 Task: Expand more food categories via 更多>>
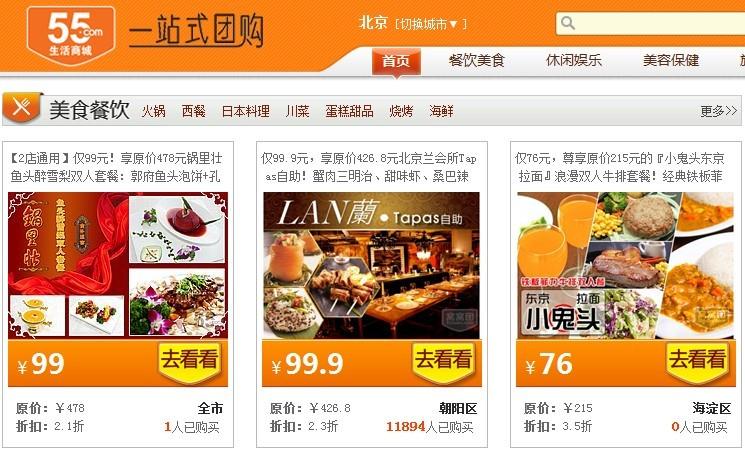point(718,111)
